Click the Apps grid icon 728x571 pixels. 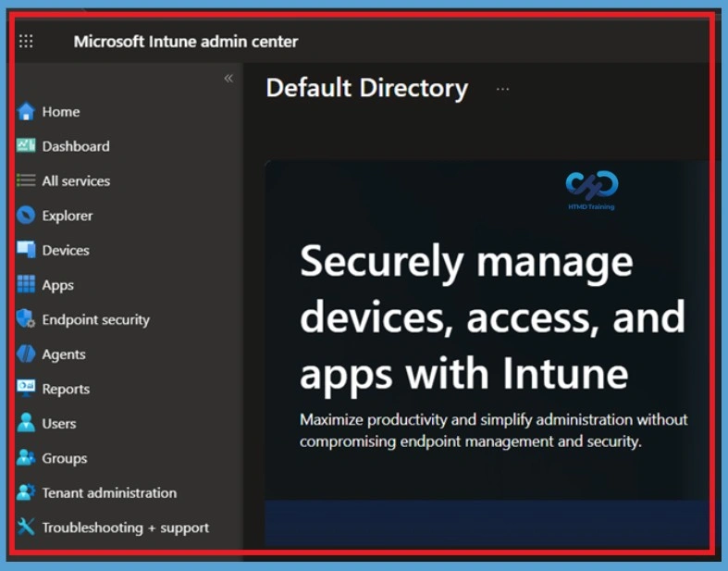pyautogui.click(x=26, y=284)
